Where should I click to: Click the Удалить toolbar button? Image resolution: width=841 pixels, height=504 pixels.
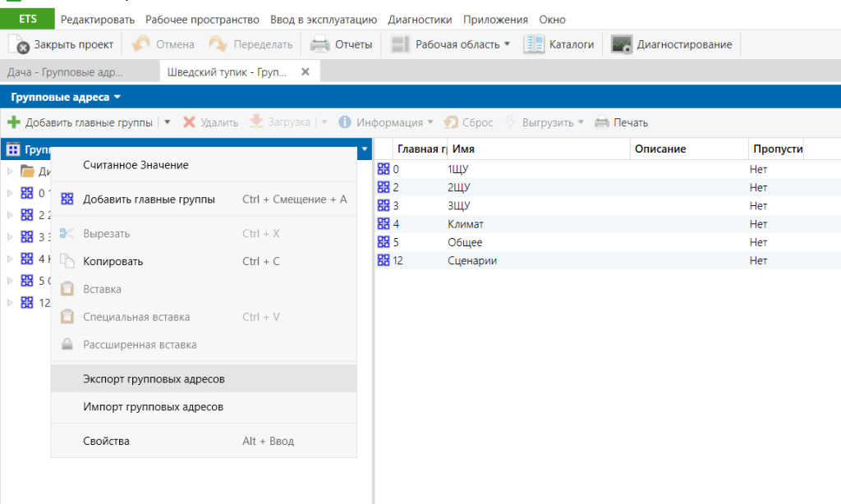pos(211,122)
